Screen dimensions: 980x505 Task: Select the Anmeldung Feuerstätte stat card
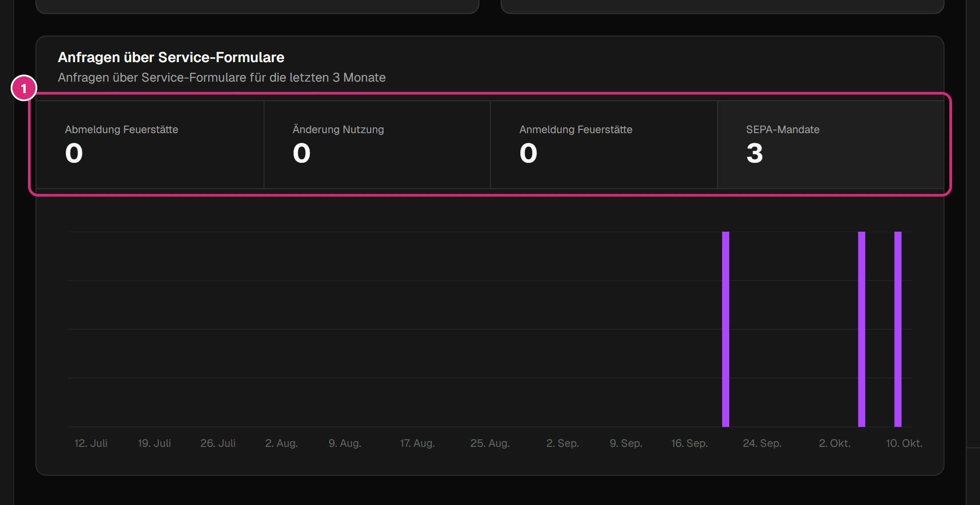(x=604, y=145)
